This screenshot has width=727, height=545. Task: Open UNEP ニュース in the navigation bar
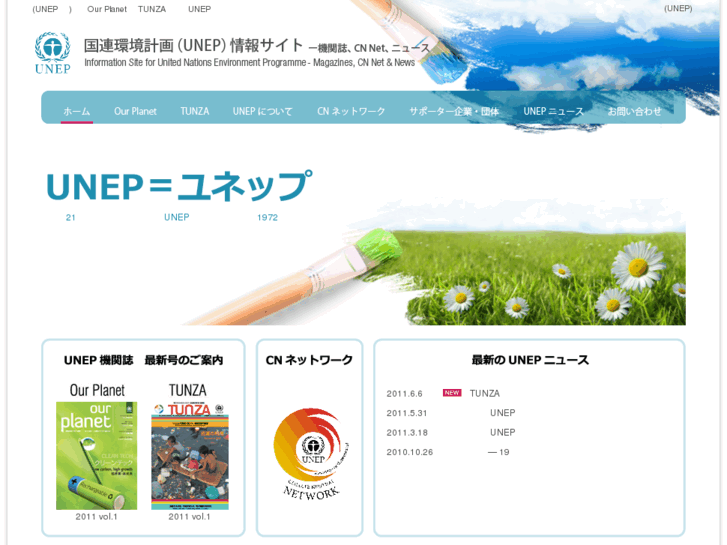553,111
